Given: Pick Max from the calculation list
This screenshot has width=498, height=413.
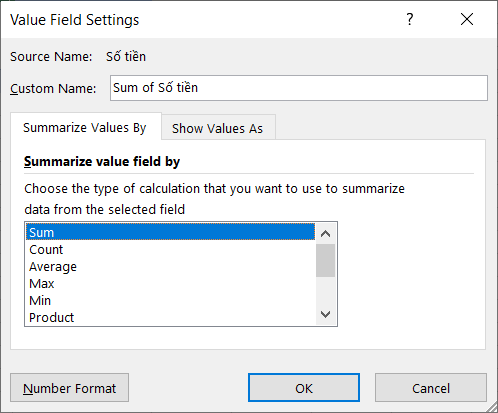Looking at the screenshot, I should pos(170,283).
